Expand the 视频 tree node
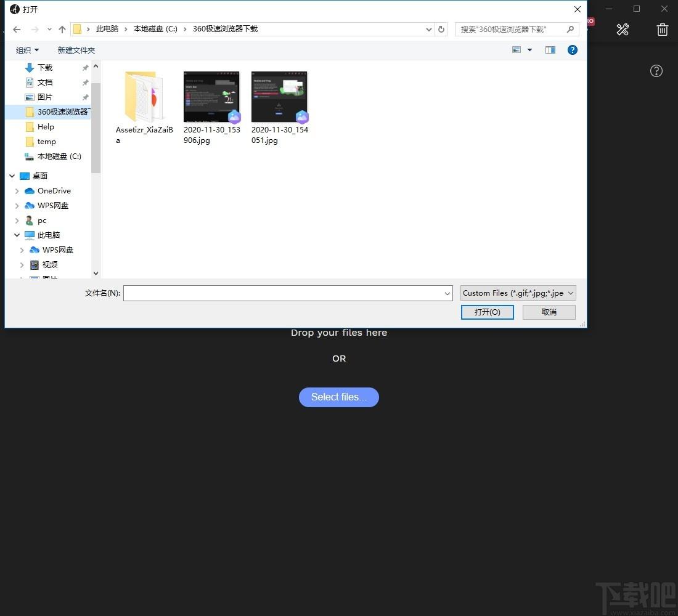The height and width of the screenshot is (616, 678). 22,264
